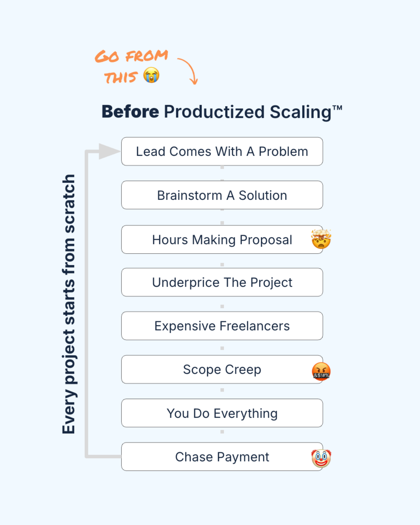420x525 pixels.
Task: Click the bold word "Before" in heading
Action: [130, 112]
